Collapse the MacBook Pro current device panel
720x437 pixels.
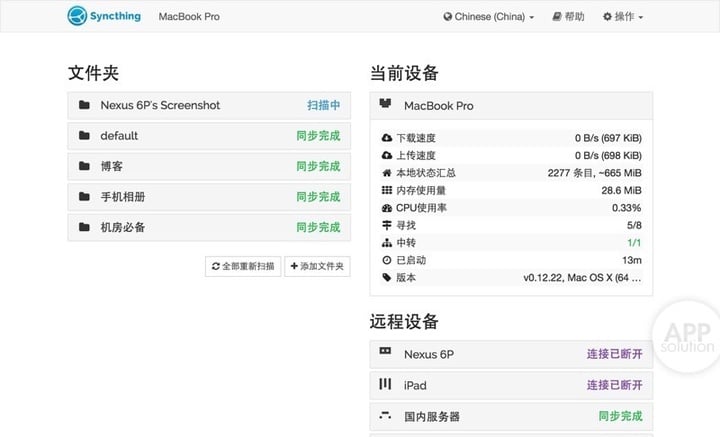511,106
